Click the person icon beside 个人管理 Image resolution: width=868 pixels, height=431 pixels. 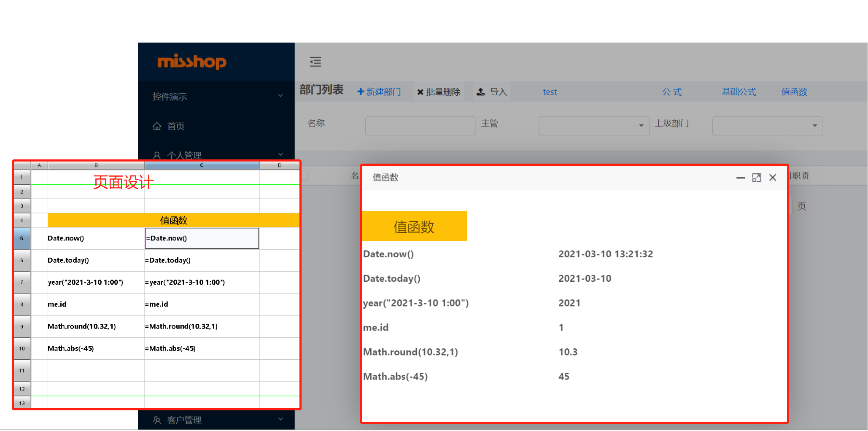157,155
